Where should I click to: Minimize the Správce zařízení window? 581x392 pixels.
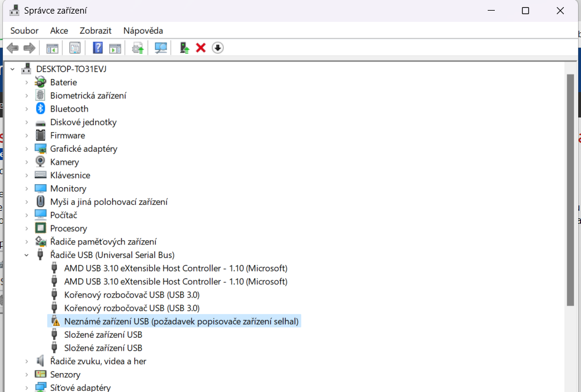[491, 11]
